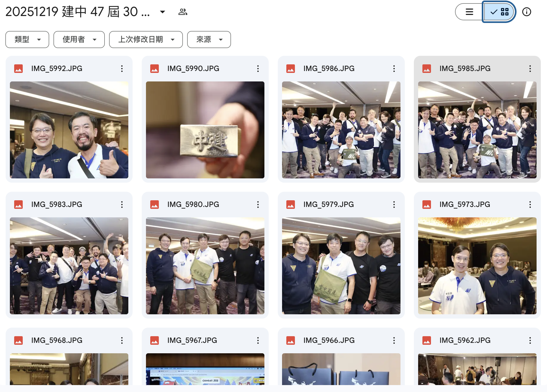Click three-dot menu on IMG_5985.JPG

(x=530, y=69)
